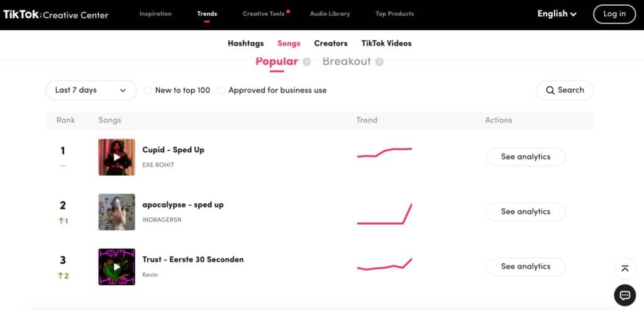Open the Top Products menu

395,14
